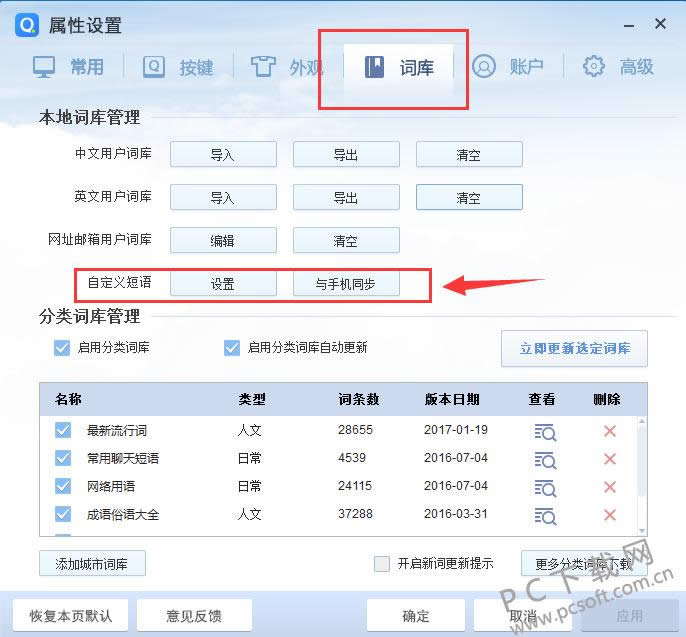Viewport: 686px width, 637px height.
Task: Delete the 常用聊天短语 dictionary
Action: click(x=609, y=459)
